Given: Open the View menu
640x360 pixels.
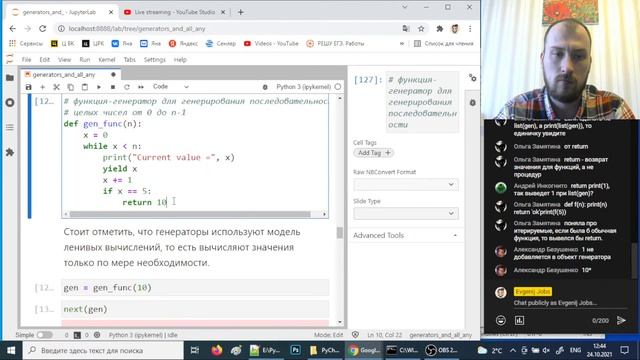Looking at the screenshot, I should click(64, 60).
